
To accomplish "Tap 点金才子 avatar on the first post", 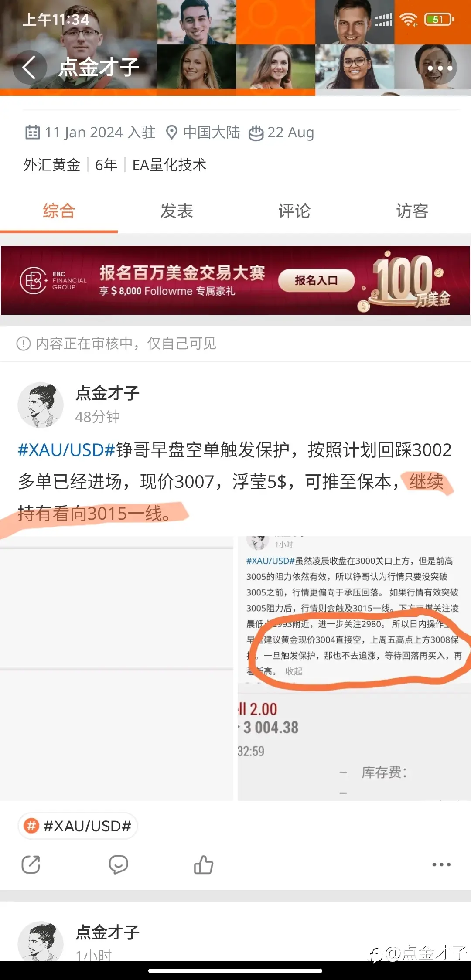I will point(41,405).
